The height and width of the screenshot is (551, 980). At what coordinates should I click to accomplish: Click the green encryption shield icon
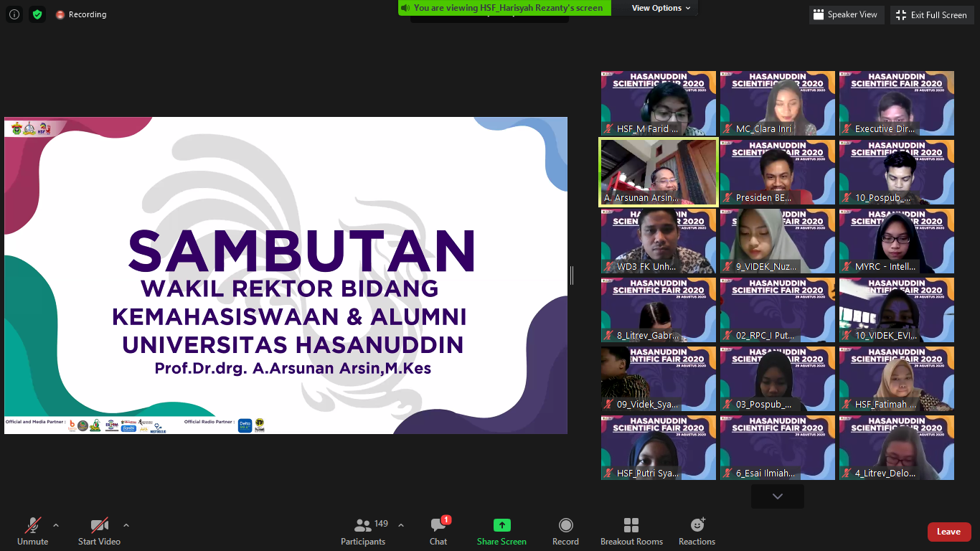coord(37,14)
